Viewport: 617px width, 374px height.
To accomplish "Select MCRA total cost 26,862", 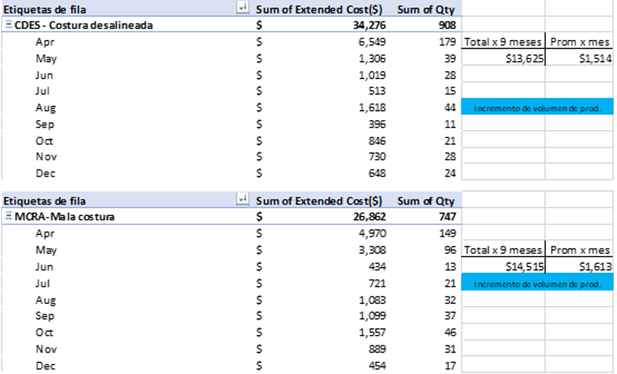I will pos(369,217).
